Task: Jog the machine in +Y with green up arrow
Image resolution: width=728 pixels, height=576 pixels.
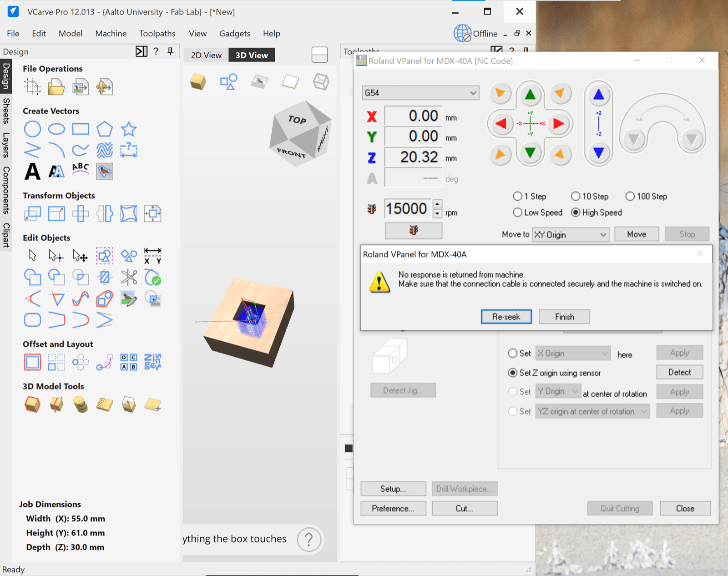Action: pyautogui.click(x=530, y=95)
